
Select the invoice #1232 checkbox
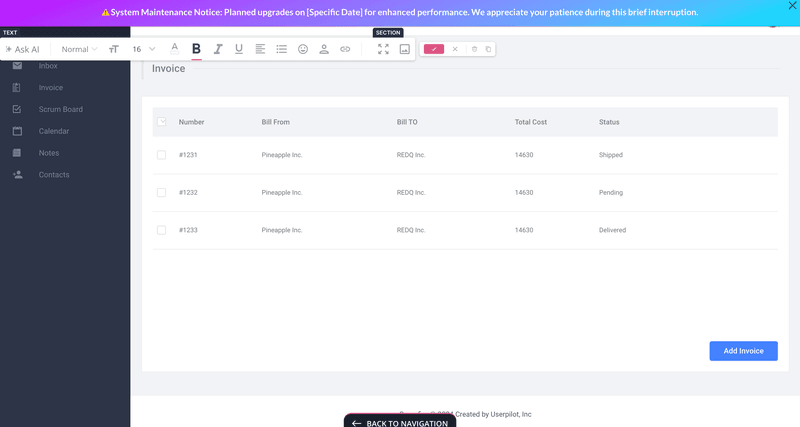[161, 192]
